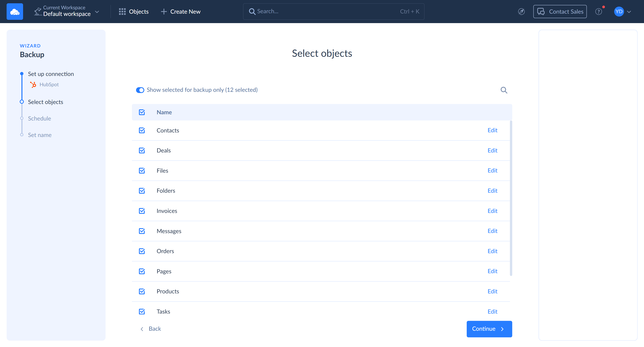The height and width of the screenshot is (347, 644).
Task: Click the Objects grid icon
Action: (x=122, y=12)
